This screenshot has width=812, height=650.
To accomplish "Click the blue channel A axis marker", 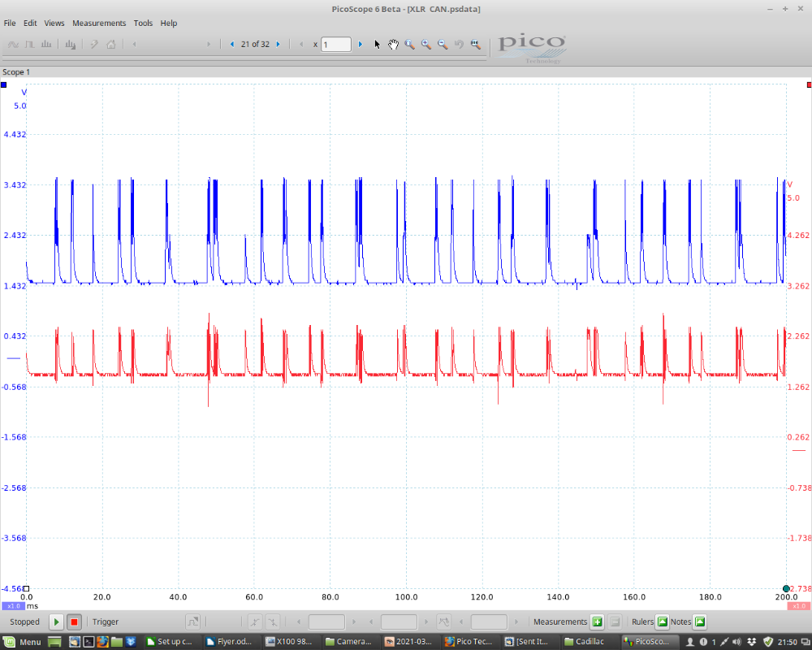I will 4,84.
